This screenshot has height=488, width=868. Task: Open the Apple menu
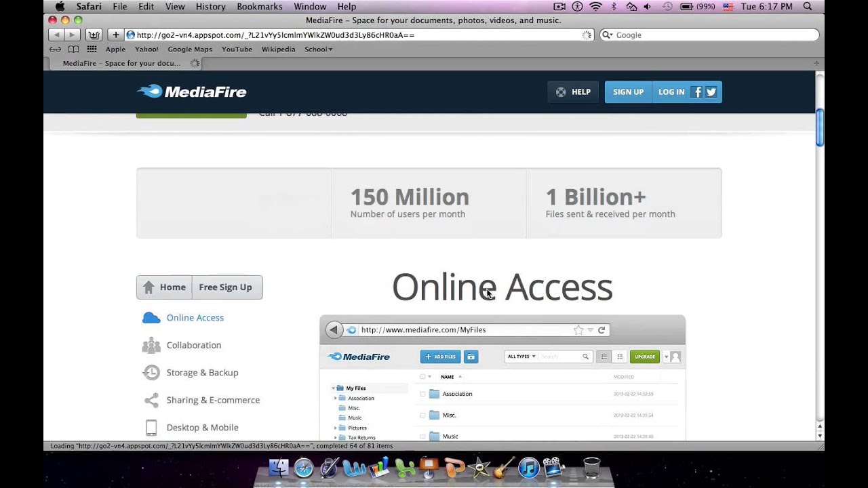[60, 6]
